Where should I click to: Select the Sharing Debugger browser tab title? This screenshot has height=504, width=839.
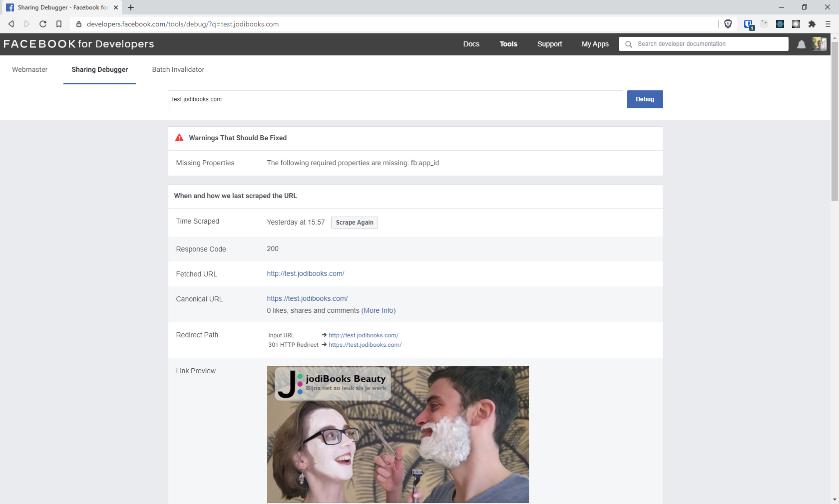pyautogui.click(x=63, y=7)
